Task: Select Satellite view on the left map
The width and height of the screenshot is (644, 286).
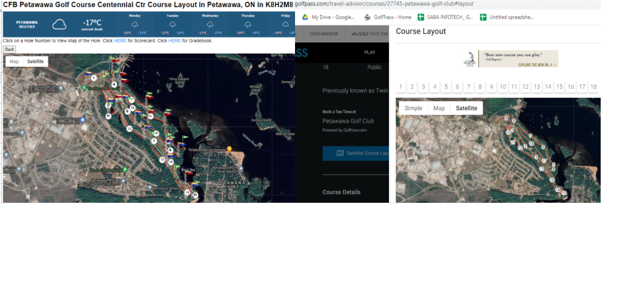Action: [36, 62]
